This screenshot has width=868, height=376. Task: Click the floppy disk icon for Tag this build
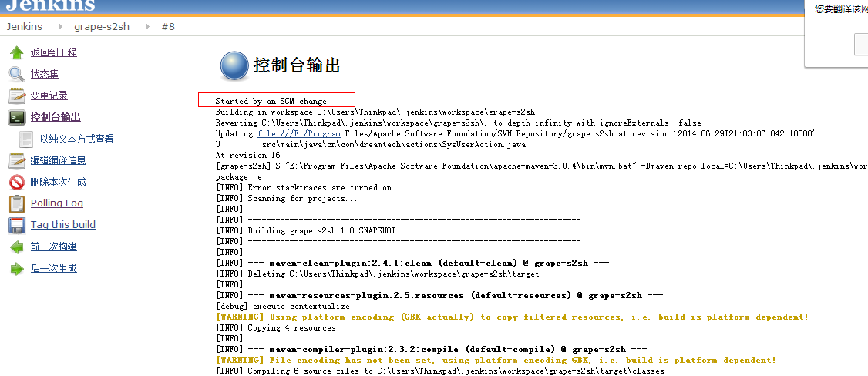17,225
